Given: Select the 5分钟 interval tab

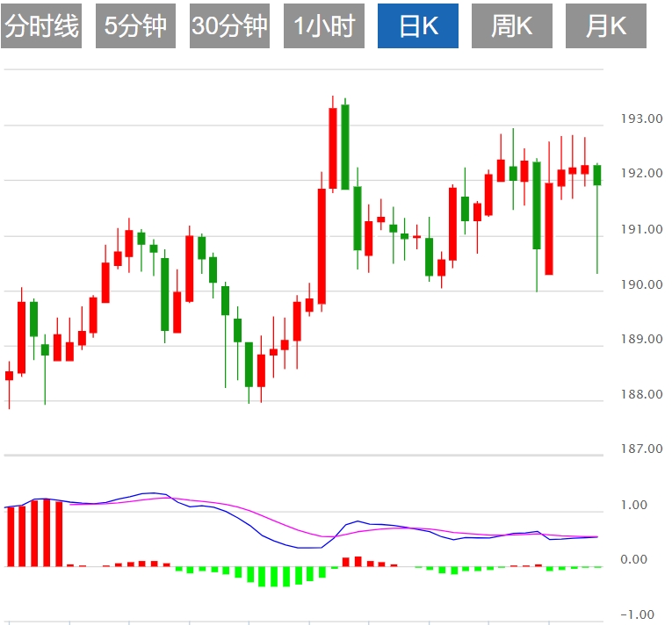Looking at the screenshot, I should tap(135, 26).
